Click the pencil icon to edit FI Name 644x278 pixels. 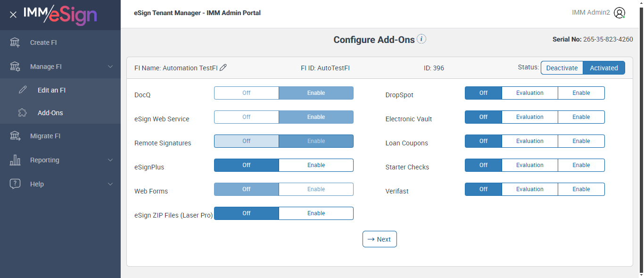[x=223, y=67]
